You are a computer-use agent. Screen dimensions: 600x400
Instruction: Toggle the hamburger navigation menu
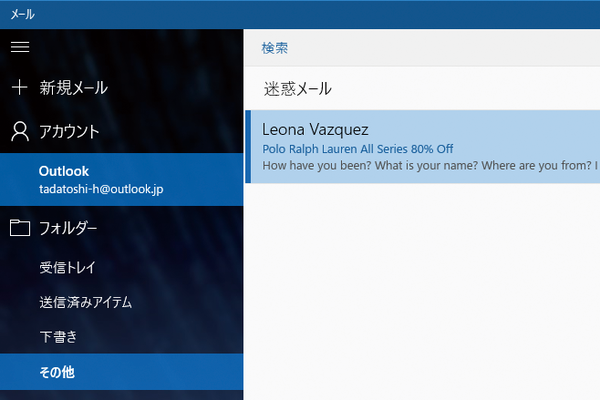(20, 47)
